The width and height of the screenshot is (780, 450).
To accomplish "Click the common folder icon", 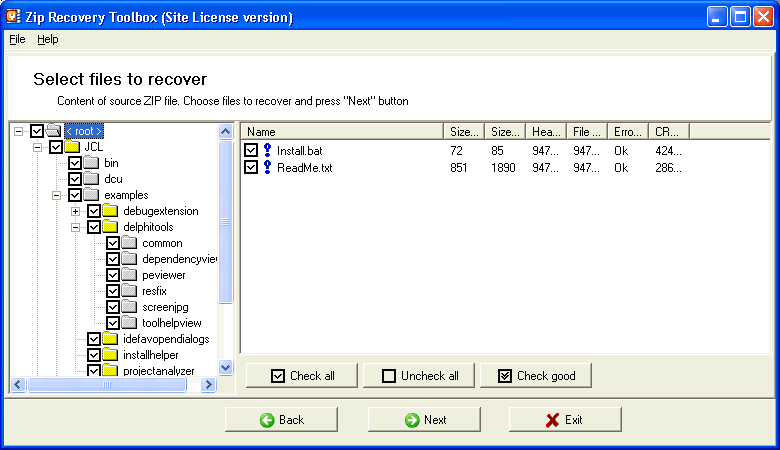I will tap(129, 243).
